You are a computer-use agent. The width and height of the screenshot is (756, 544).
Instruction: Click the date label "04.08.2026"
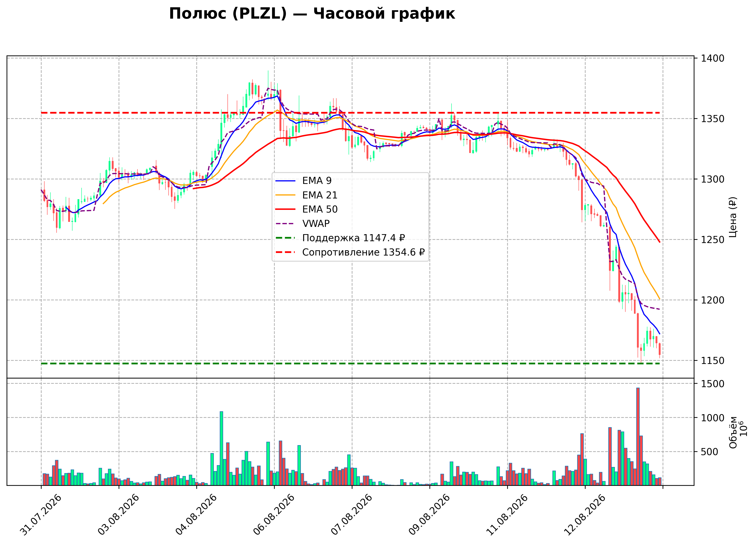coord(196,515)
